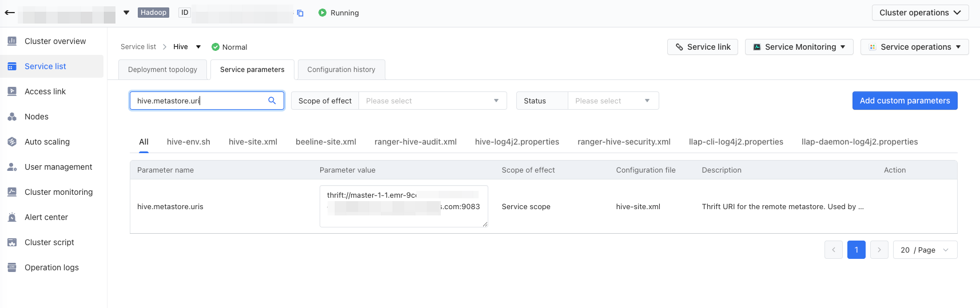Go back using the left arrow icon
This screenshot has height=308, width=980.
9,13
